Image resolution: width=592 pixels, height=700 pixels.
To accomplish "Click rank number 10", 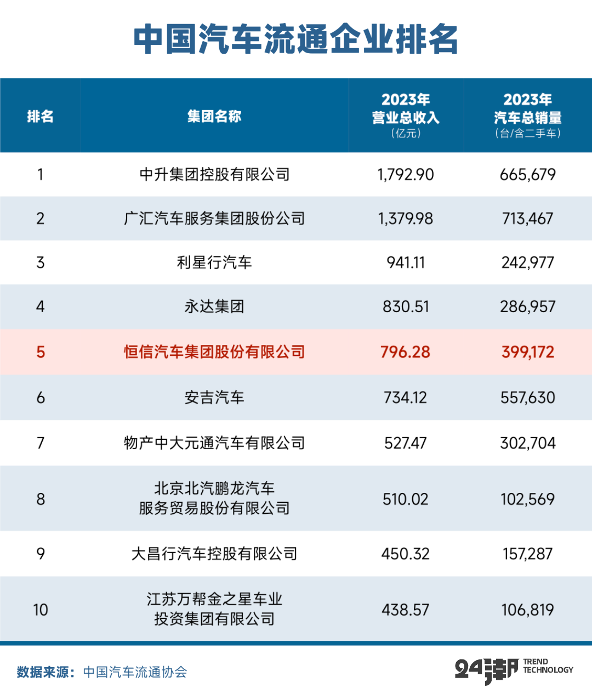I will [x=41, y=610].
